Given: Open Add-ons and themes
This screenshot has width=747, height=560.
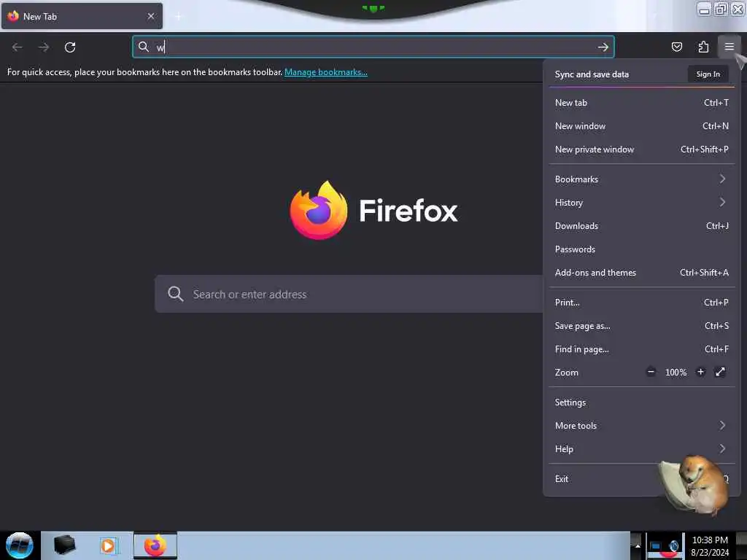Looking at the screenshot, I should (x=642, y=273).
